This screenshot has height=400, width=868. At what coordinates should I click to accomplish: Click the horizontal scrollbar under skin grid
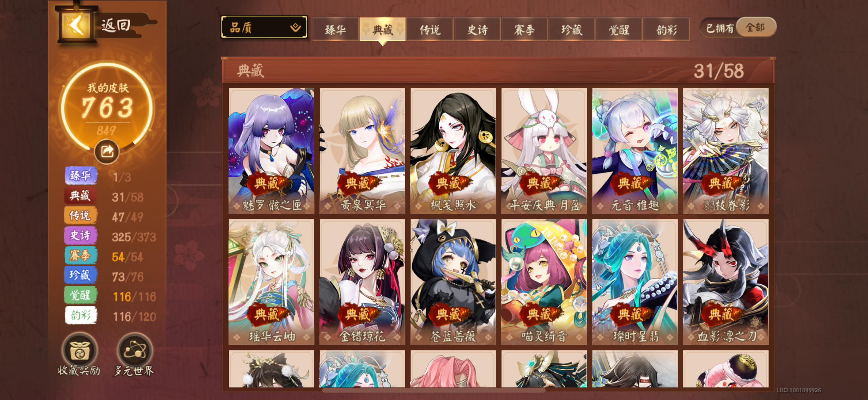tap(434, 390)
